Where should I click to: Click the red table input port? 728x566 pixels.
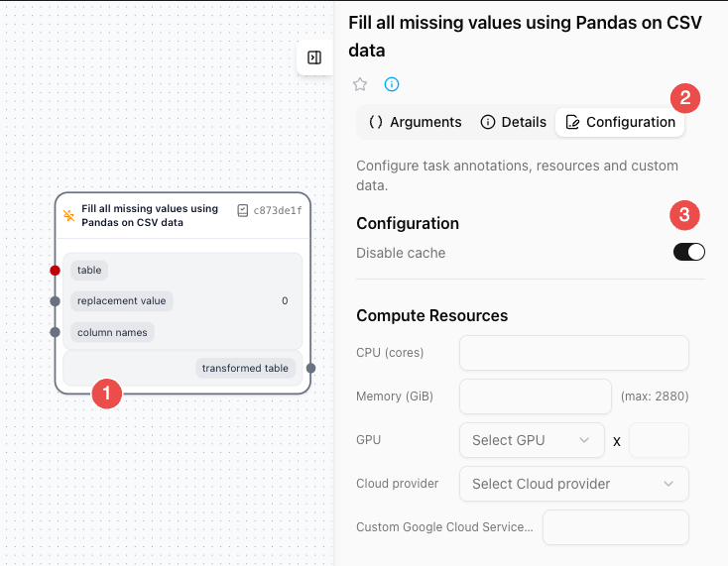56,270
